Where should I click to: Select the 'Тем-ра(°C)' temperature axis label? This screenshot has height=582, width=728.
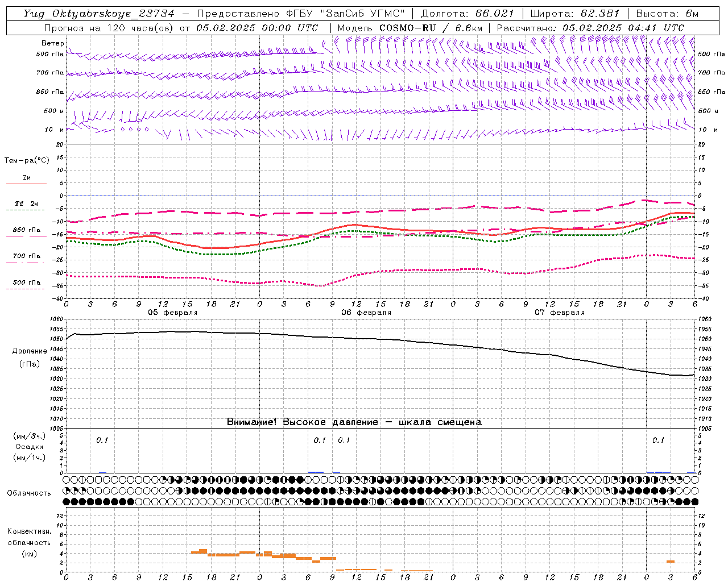pyautogui.click(x=27, y=161)
